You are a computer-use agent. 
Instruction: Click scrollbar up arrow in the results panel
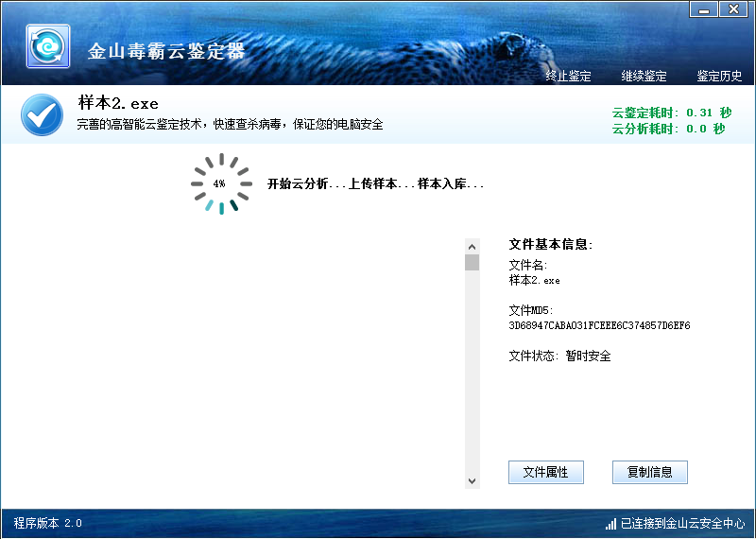[472, 246]
